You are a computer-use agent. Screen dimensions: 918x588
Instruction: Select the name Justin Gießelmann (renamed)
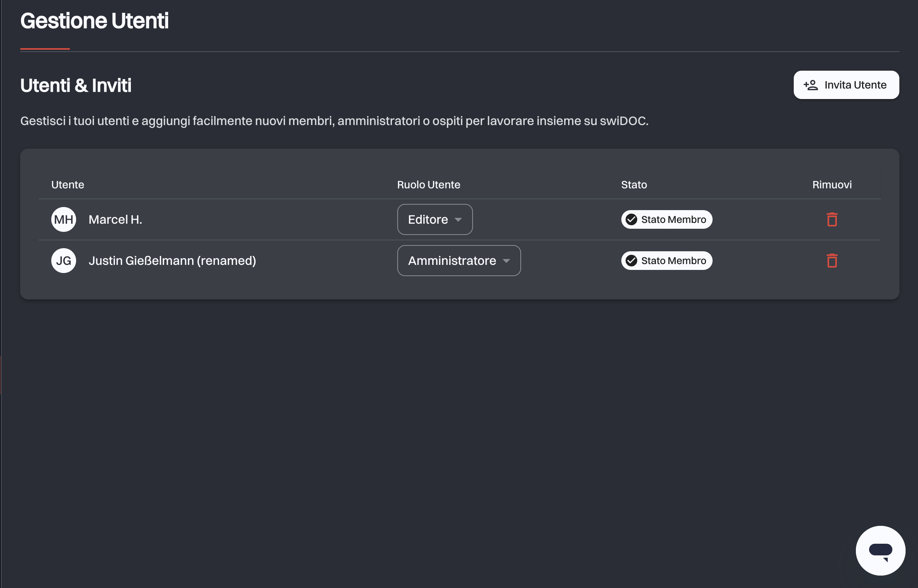click(172, 261)
